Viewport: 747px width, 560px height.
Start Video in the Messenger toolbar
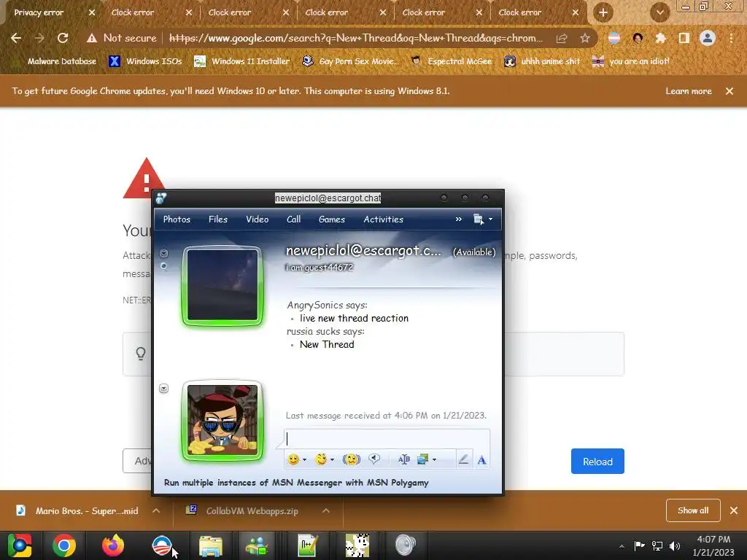pos(258,219)
